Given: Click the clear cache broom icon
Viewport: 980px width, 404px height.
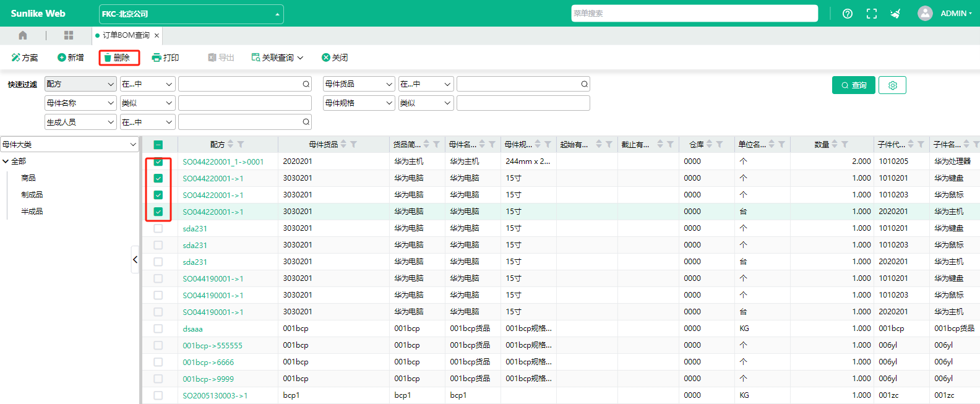Looking at the screenshot, I should click(895, 14).
